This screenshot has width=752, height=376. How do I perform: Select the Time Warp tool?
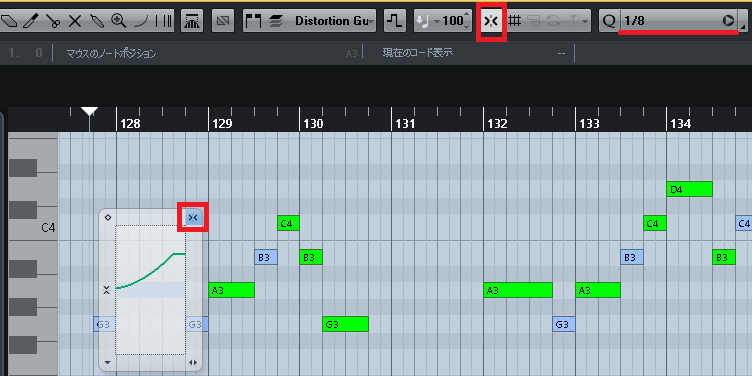[x=164, y=21]
